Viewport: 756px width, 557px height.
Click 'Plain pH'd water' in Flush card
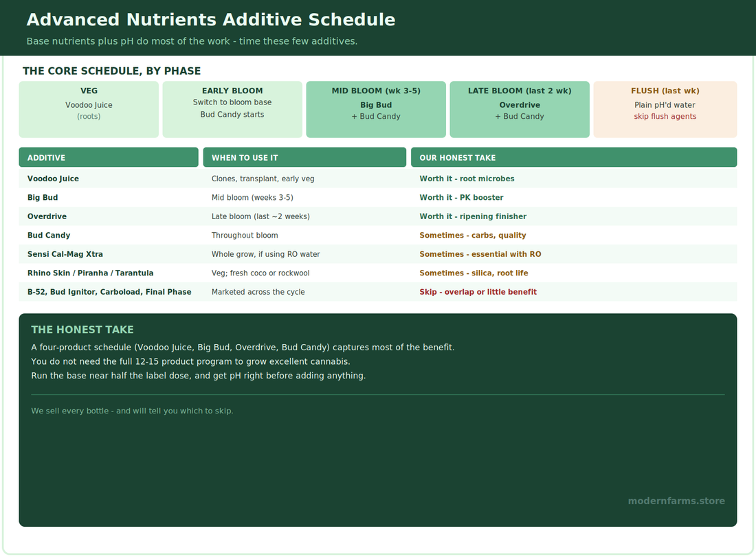(665, 105)
